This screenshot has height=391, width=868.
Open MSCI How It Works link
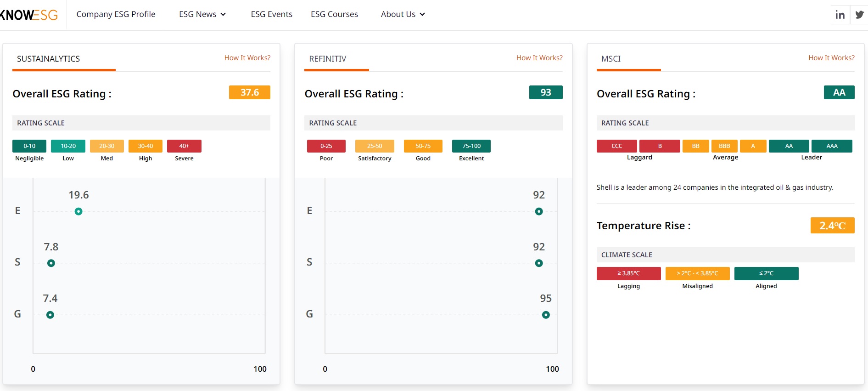(x=831, y=58)
